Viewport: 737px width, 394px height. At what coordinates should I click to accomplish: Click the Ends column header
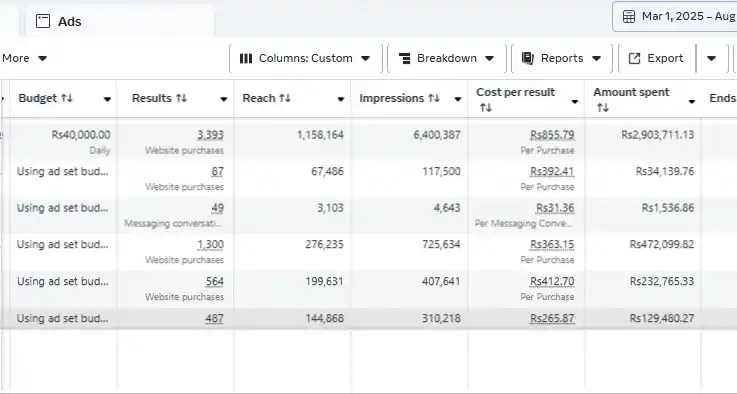pos(722,98)
